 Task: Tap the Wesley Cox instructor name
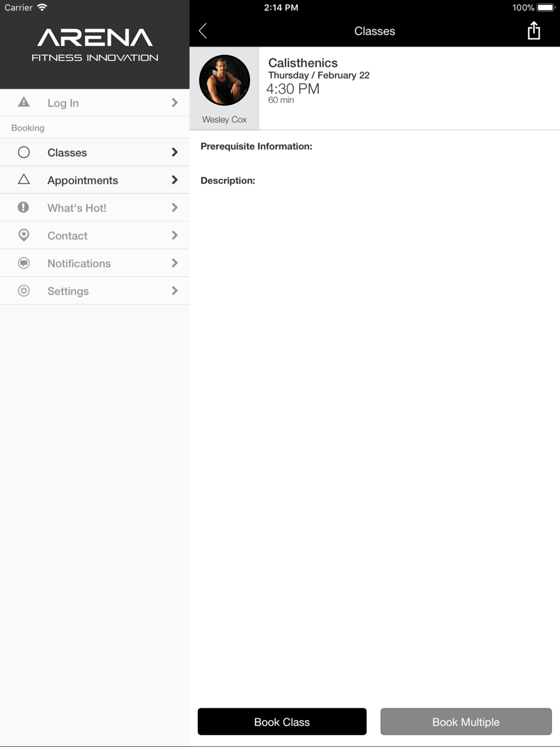(224, 119)
